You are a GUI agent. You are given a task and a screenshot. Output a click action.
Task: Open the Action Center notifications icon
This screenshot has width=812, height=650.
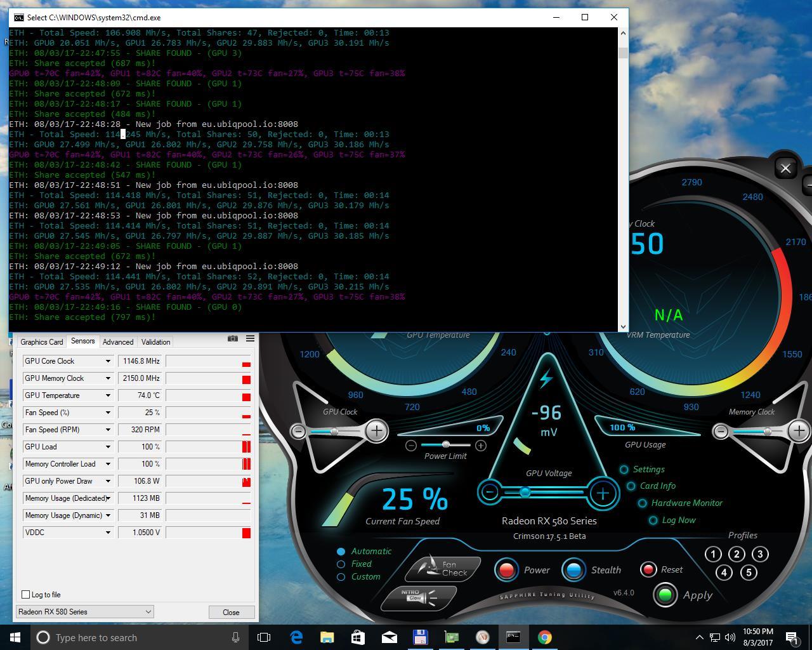click(x=792, y=637)
